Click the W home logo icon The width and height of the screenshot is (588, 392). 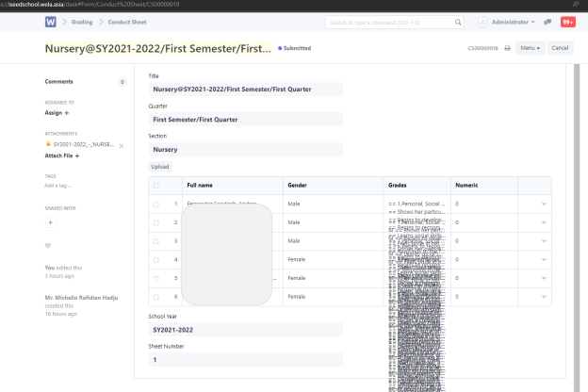click(x=50, y=22)
